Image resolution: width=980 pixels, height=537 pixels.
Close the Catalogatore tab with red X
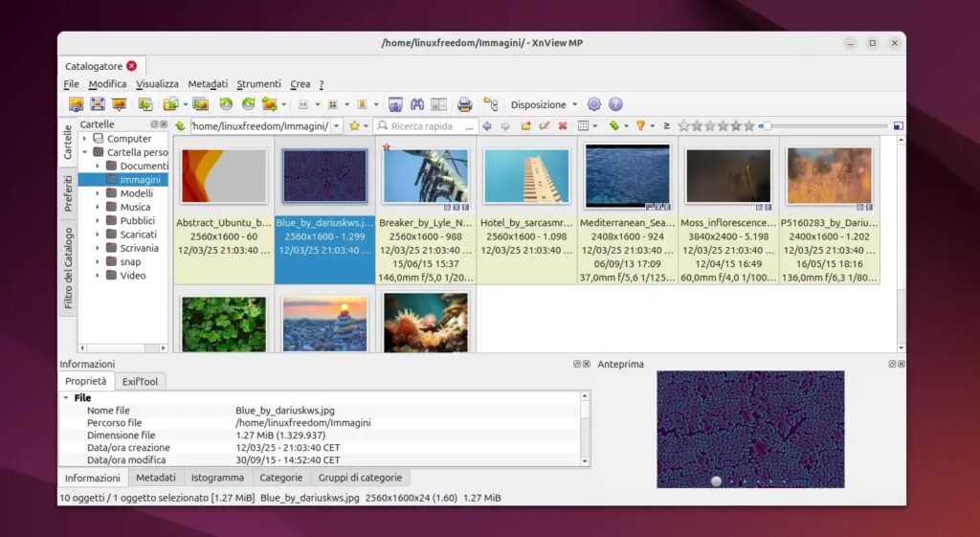131,66
